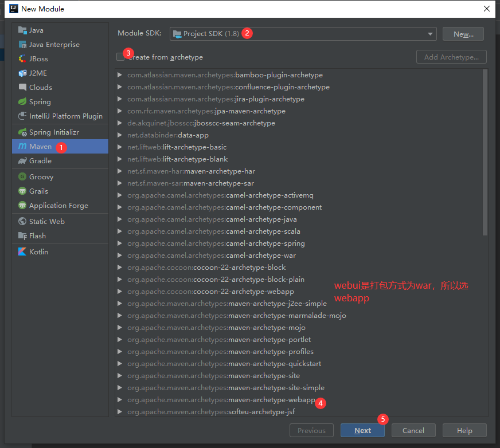Expand the lift-archetype-basic node
500x448 pixels.
(120, 147)
